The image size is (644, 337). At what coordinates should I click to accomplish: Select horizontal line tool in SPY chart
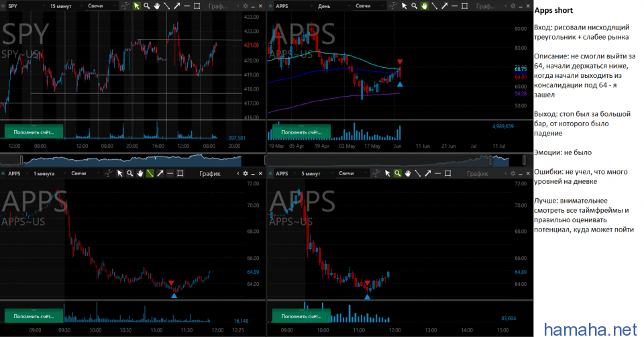tap(187, 6)
